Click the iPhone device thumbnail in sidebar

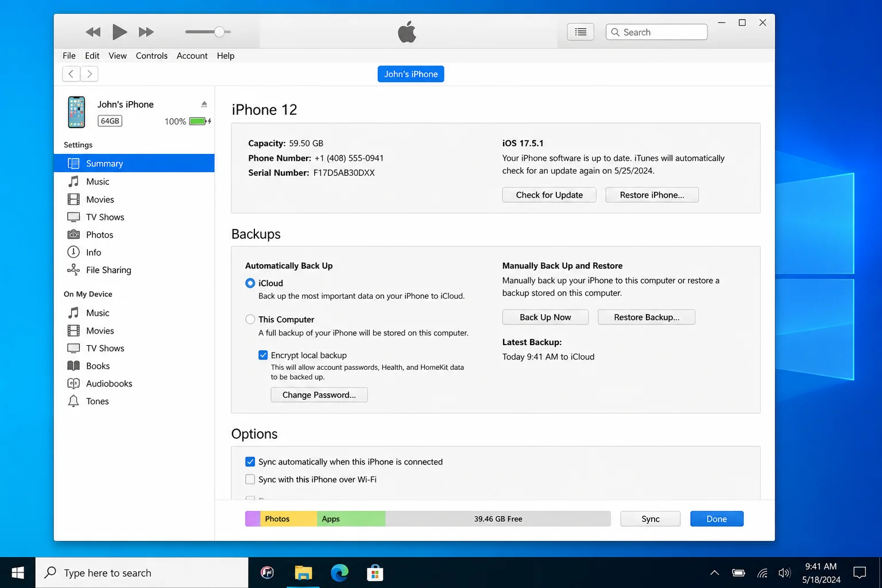click(x=76, y=112)
